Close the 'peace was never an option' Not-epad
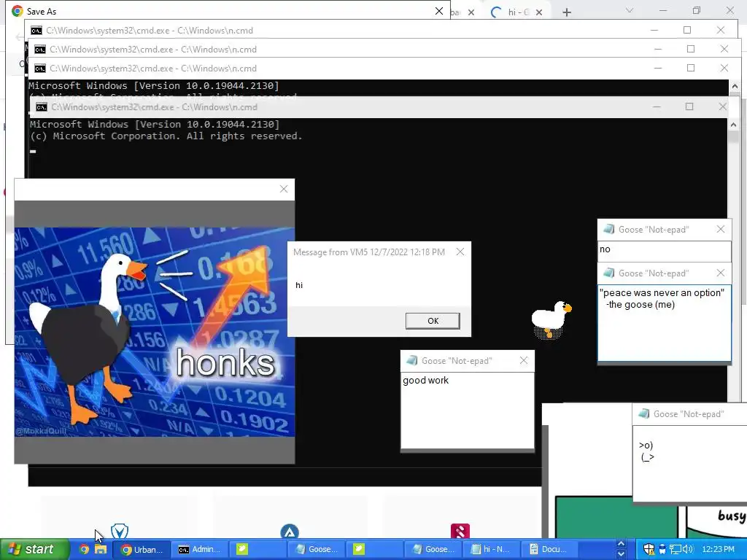Screen dimensions: 747x560 [720, 273]
